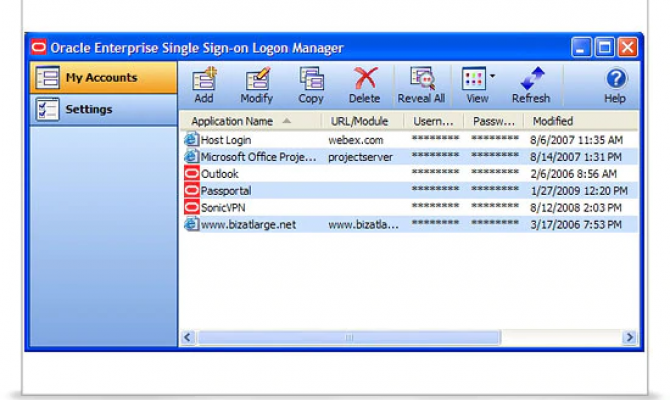Click the 2/6/2006 8:56 AM date
Image resolution: width=670 pixels, height=400 pixels.
(x=573, y=174)
